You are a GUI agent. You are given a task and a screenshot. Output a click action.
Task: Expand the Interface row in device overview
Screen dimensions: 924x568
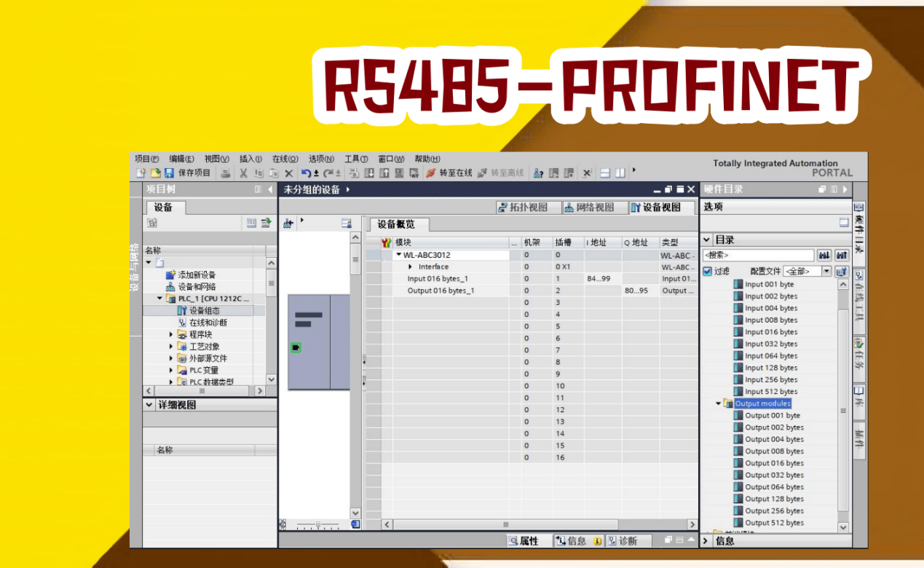pos(411,267)
